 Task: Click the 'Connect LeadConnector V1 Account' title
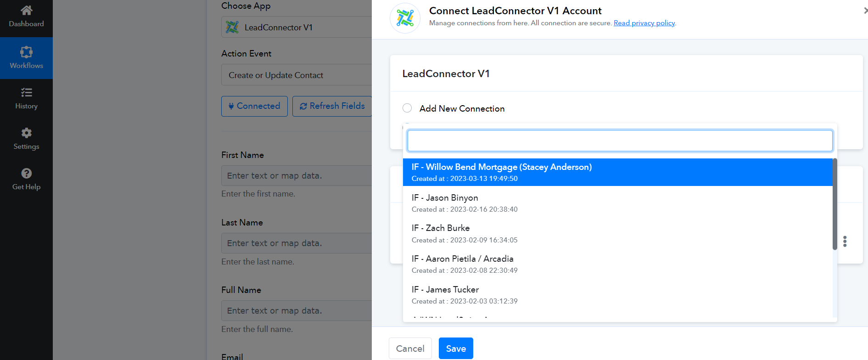pos(515,11)
